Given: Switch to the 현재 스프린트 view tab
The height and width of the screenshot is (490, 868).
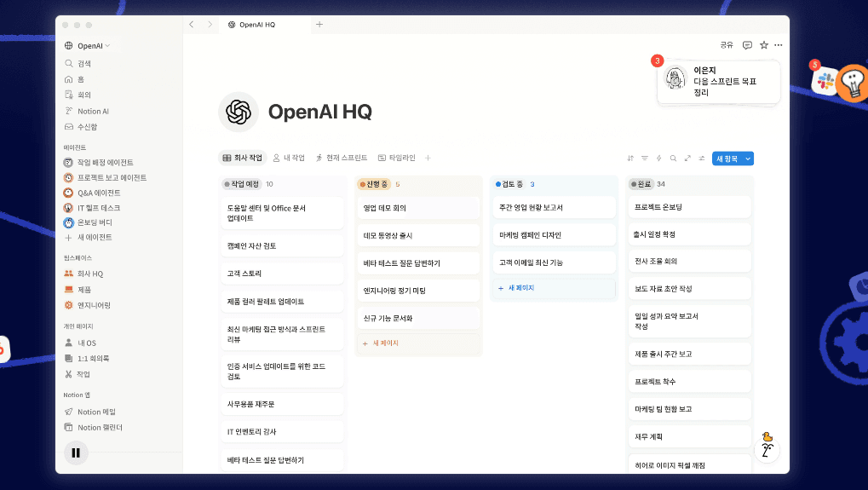Looking at the screenshot, I should point(342,158).
